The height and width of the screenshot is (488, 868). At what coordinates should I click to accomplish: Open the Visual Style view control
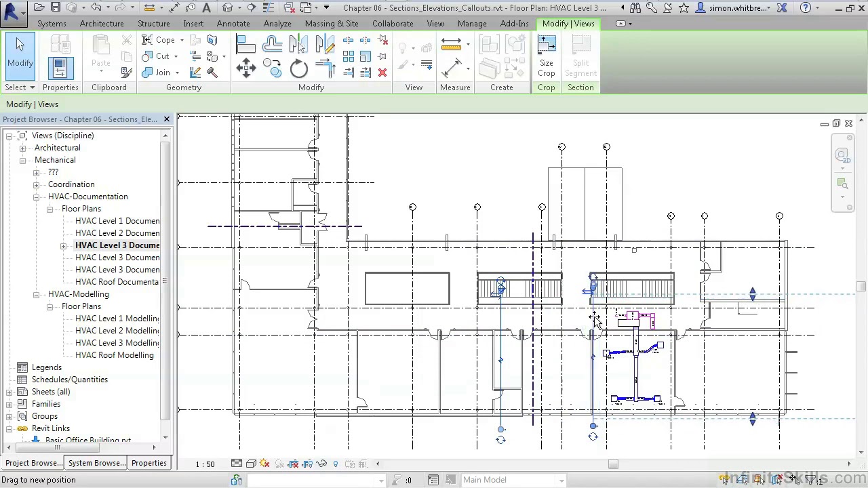click(x=251, y=464)
